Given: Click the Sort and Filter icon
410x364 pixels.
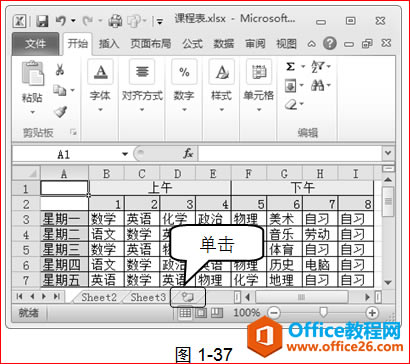Looking at the screenshot, I should 317,67.
